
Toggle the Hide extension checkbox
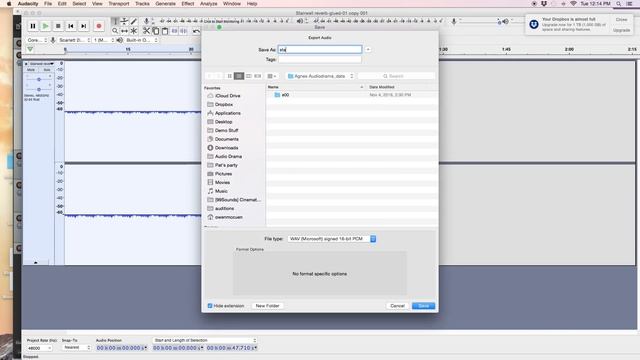[x=210, y=306]
